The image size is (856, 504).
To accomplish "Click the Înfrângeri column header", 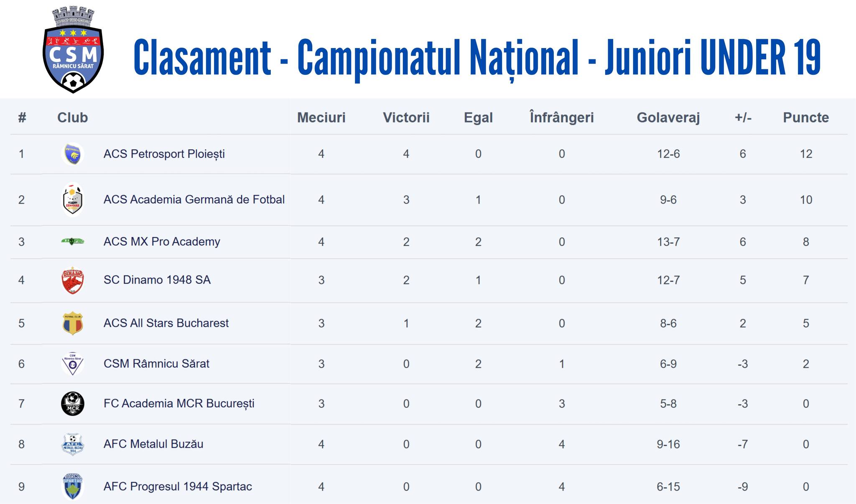I will (x=561, y=117).
